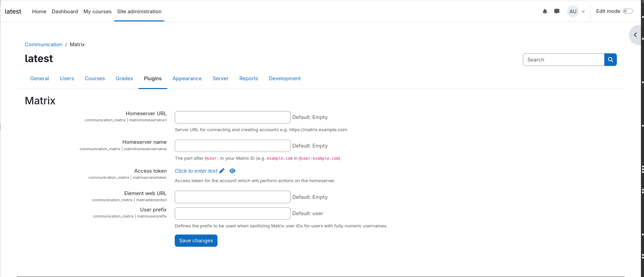This screenshot has width=644, height=277.
Task: Click the '@user:example.com' code text
Action: 319,158
